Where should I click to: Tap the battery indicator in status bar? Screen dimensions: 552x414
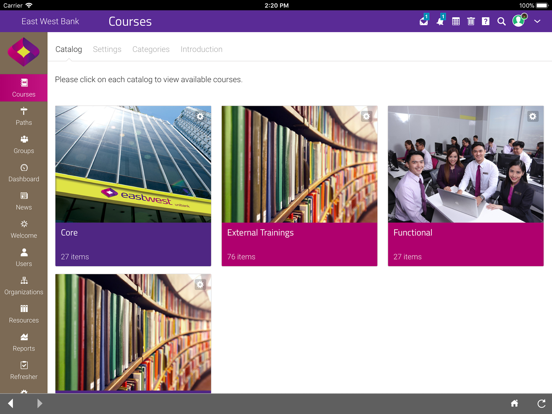[542, 5]
